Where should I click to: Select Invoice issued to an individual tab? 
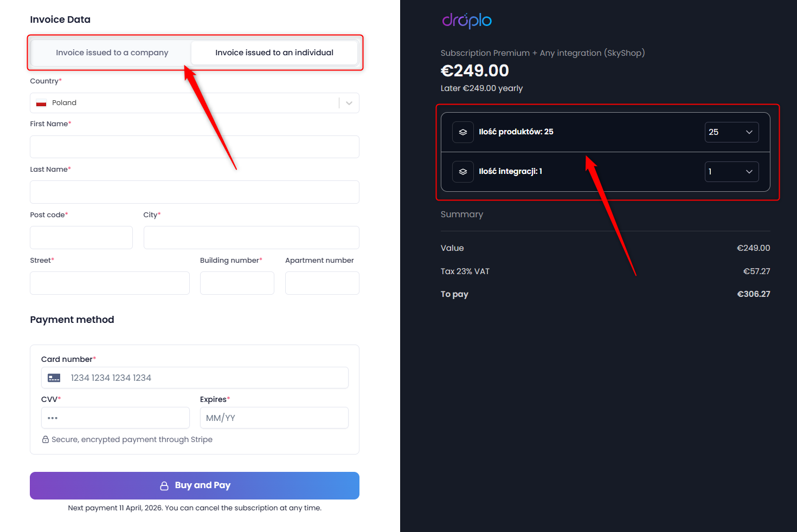pyautogui.click(x=274, y=53)
